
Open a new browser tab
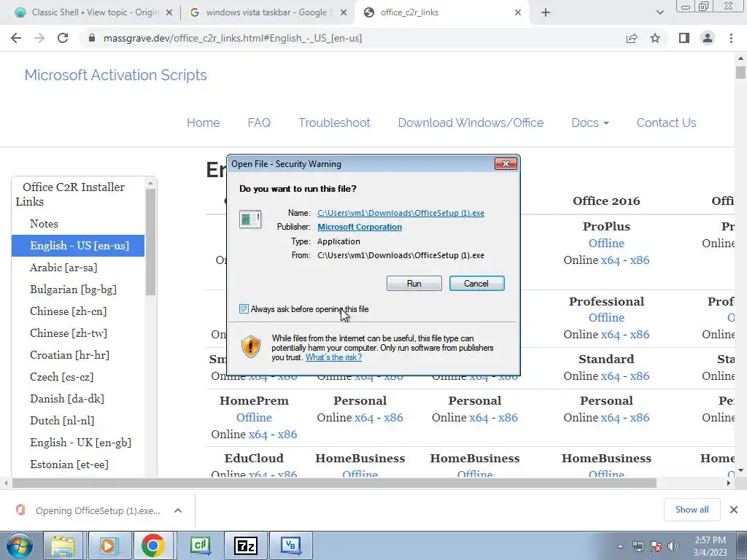coord(546,13)
